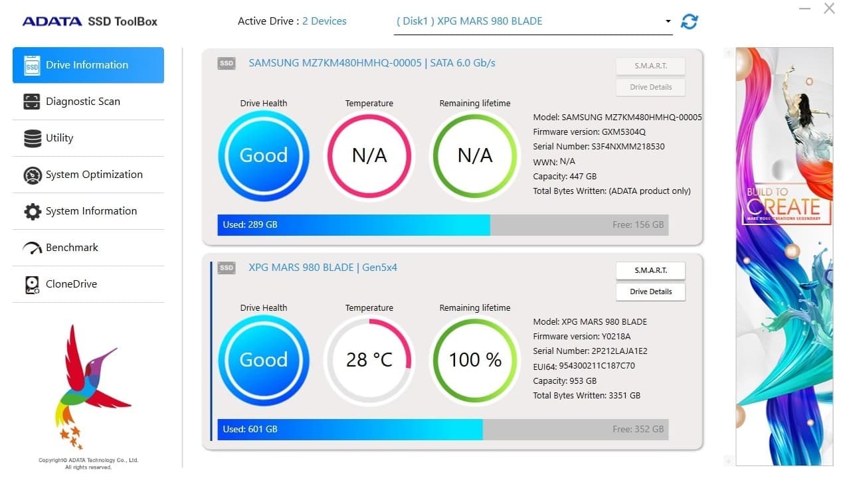
Task: Click the Capacity: 953 GB line
Action: pyautogui.click(x=565, y=381)
